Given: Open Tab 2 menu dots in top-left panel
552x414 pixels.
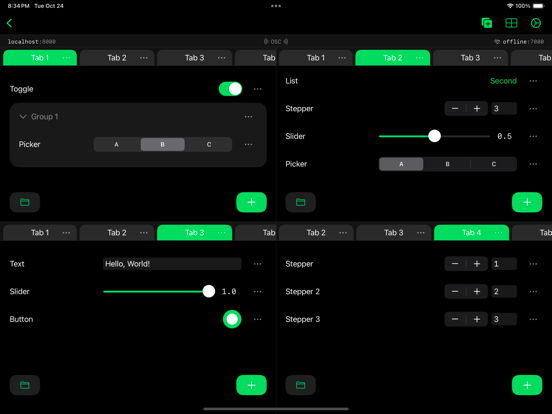Looking at the screenshot, I should coord(144,58).
